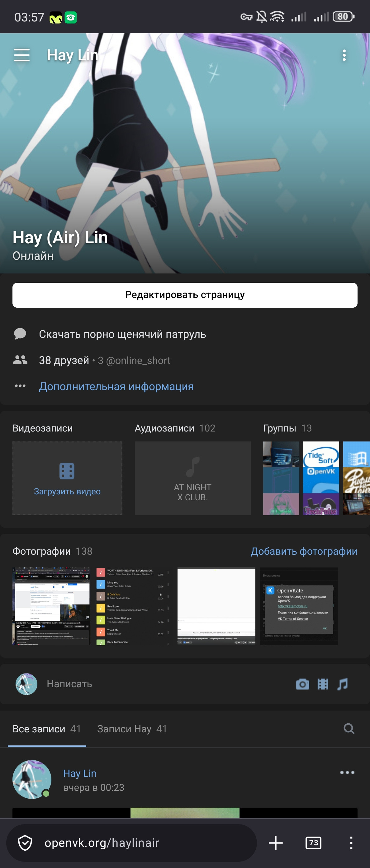Open the post image preview strip
This screenshot has height=868, width=370.
pyautogui.click(x=185, y=812)
